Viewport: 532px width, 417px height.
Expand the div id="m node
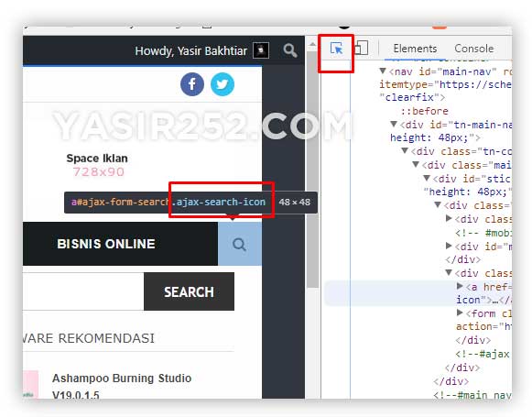click(x=449, y=246)
